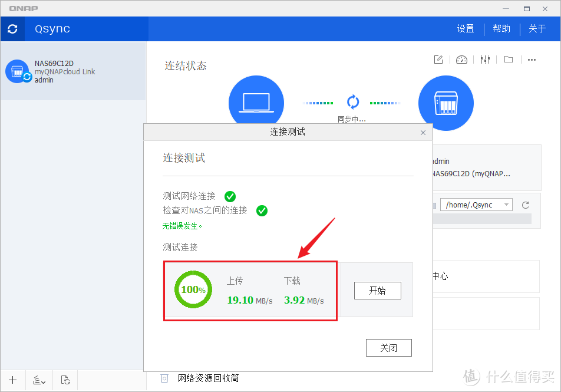Open the sliders settings icon in toolbar

tap(485, 60)
